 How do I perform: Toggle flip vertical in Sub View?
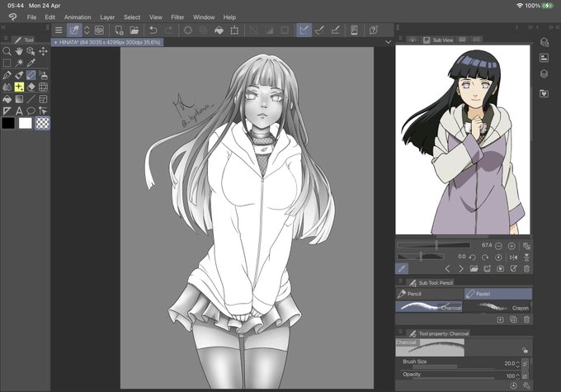526,257
